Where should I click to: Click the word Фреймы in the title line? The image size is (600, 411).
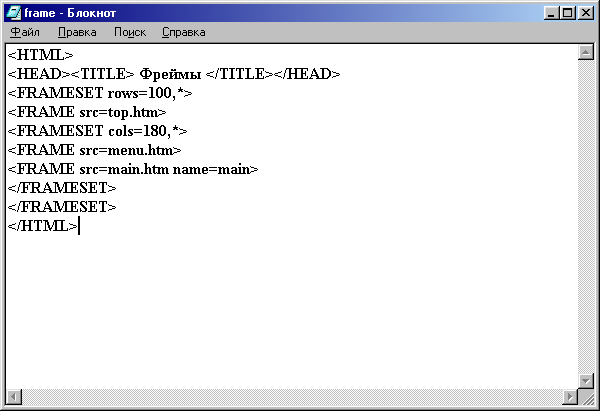pyautogui.click(x=170, y=74)
